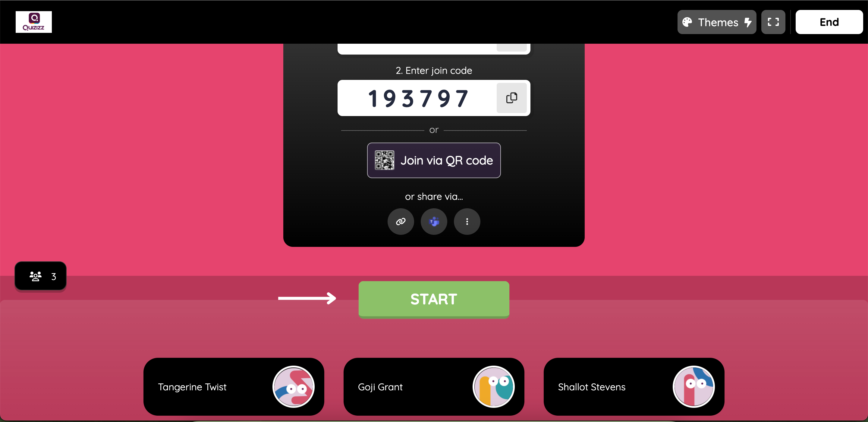Image resolution: width=868 pixels, height=422 pixels.
Task: Click the Microsoft Teams share icon
Action: click(x=433, y=221)
